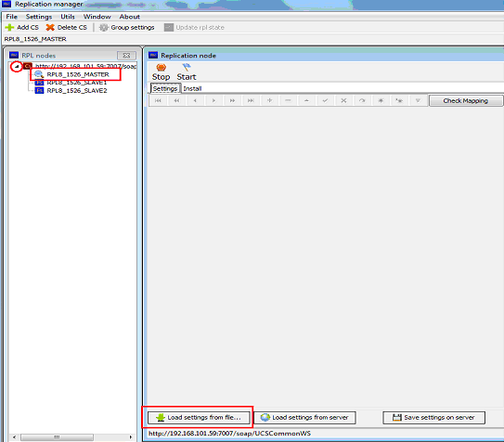Open Group settings gear button
Image resolution: width=504 pixels, height=442 pixels.
(x=126, y=28)
